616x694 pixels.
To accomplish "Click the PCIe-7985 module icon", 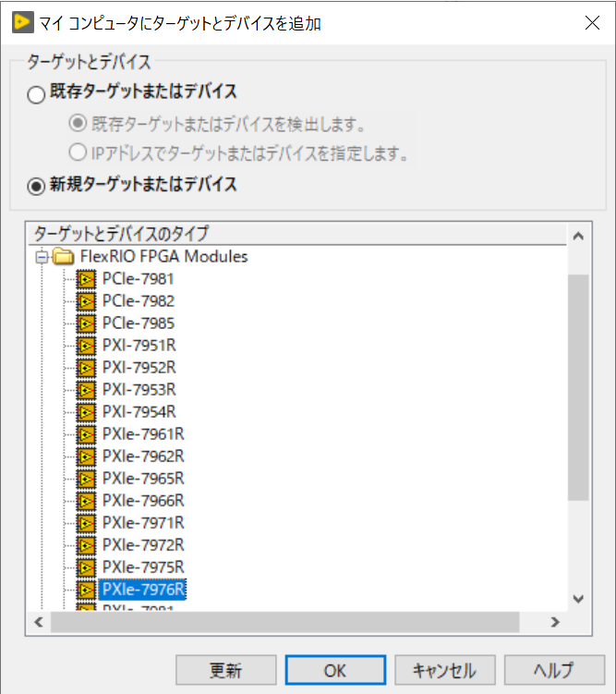I will click(x=86, y=323).
